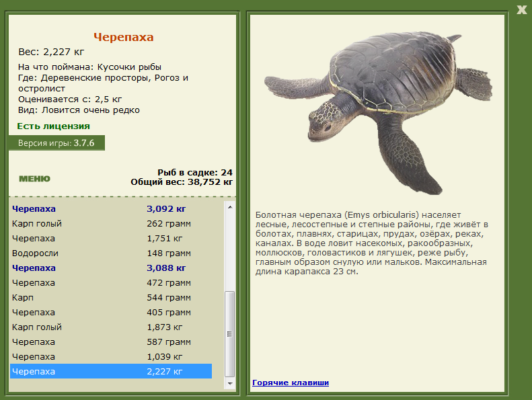This screenshot has height=400, width=532.
Task: Click the turtle picture
Action: point(378,113)
